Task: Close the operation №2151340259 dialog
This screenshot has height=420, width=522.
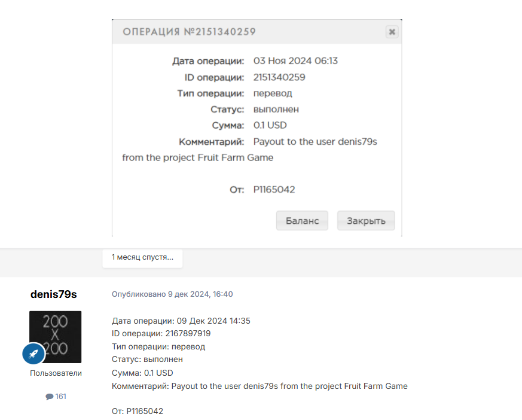Action: pyautogui.click(x=392, y=32)
